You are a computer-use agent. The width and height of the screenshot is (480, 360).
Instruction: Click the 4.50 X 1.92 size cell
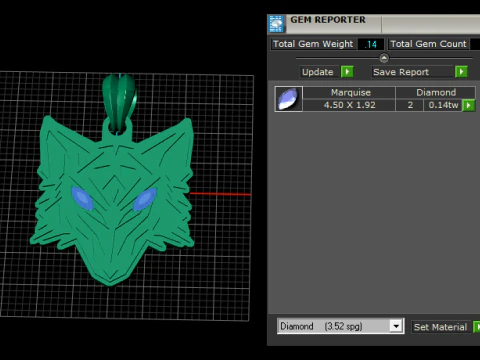(x=349, y=105)
